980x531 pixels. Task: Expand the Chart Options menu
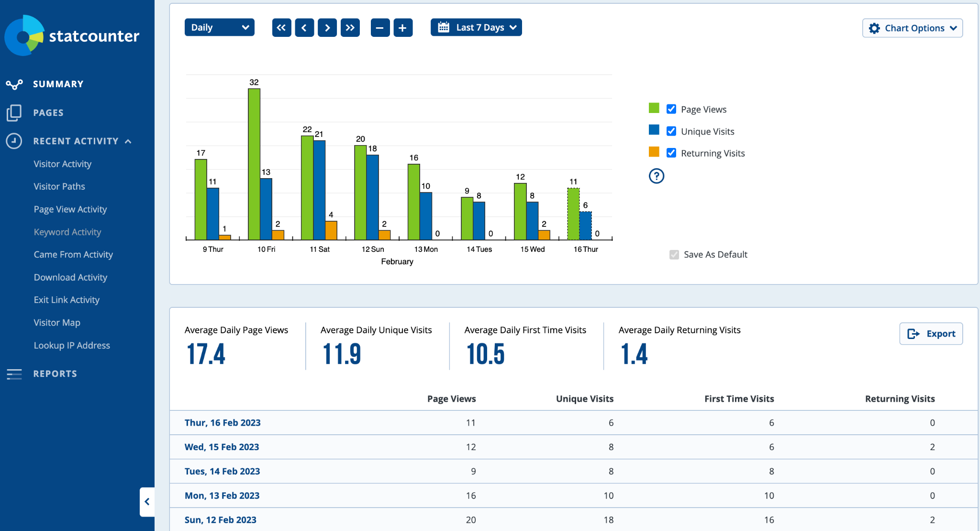tap(913, 28)
